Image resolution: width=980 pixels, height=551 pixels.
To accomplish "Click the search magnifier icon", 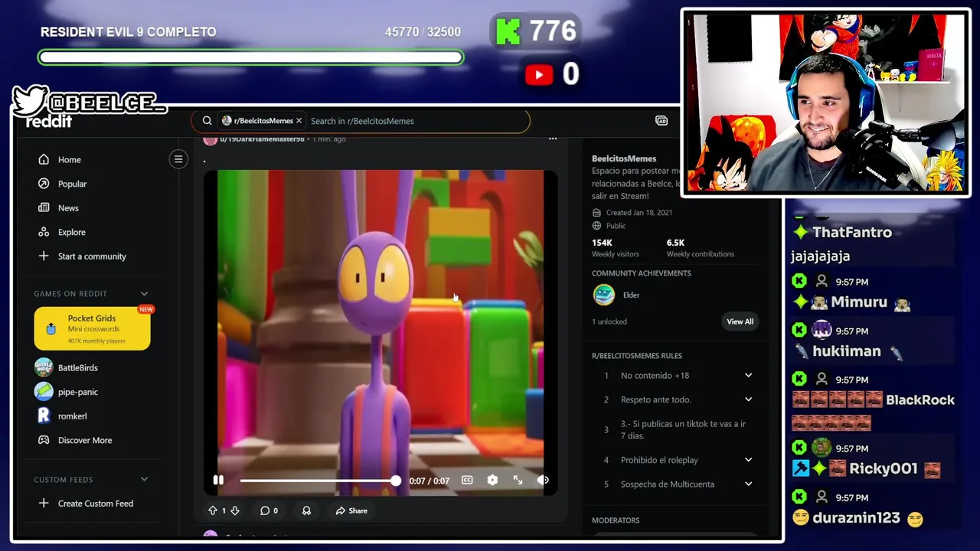I will (x=207, y=121).
